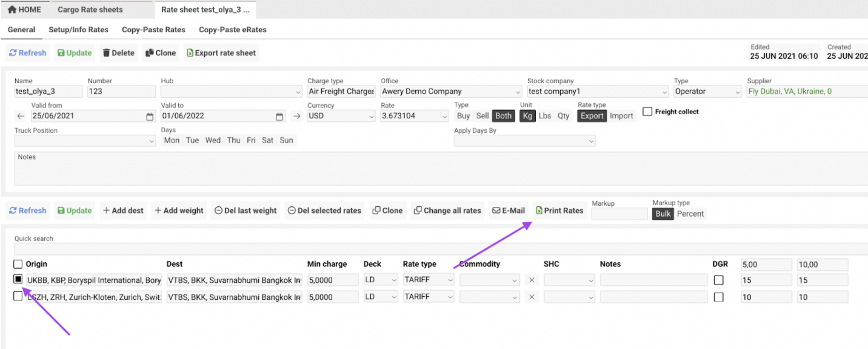Click the left arrow before Valid from

21,117
